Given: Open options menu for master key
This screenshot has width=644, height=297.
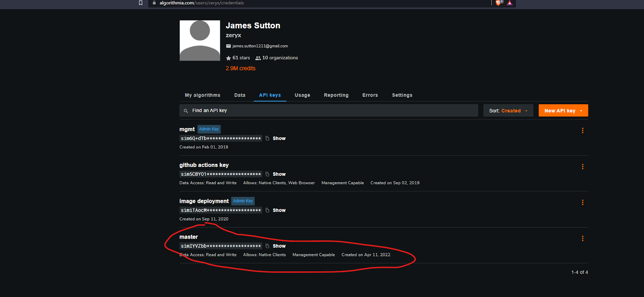Looking at the screenshot, I should pos(582,239).
